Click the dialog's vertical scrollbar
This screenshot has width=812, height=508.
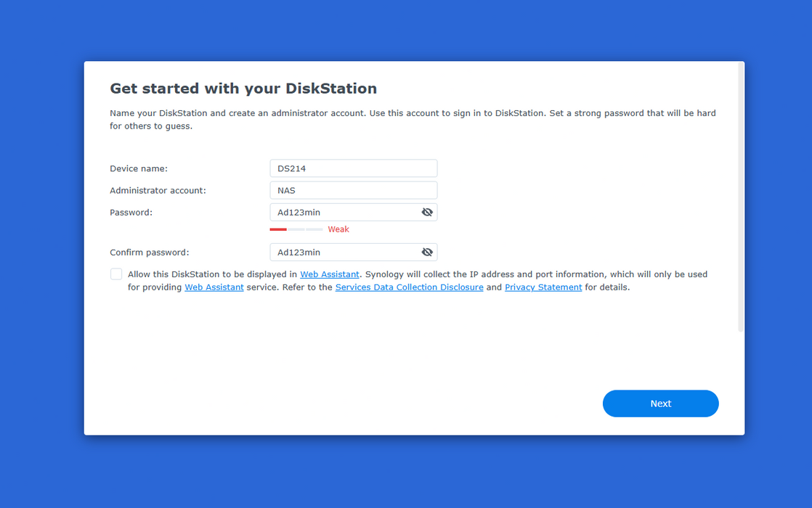[x=741, y=197]
